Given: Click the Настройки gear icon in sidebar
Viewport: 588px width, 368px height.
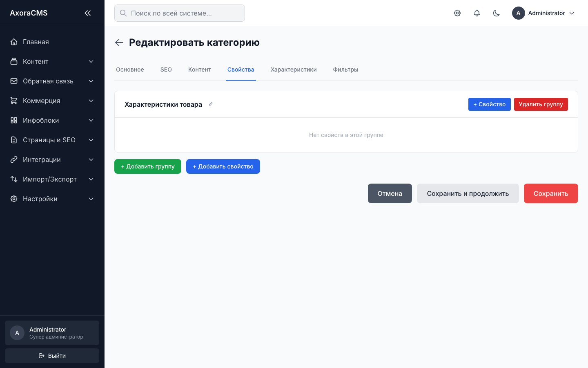Looking at the screenshot, I should (14, 199).
